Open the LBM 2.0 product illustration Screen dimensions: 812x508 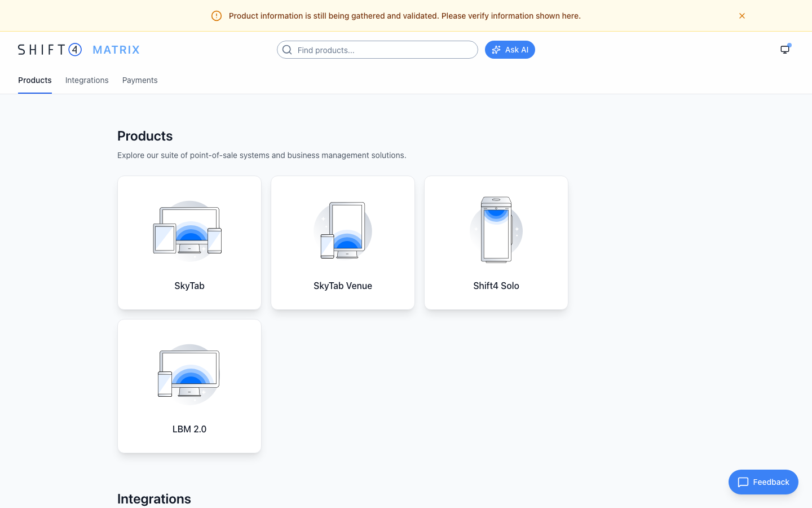tap(189, 374)
